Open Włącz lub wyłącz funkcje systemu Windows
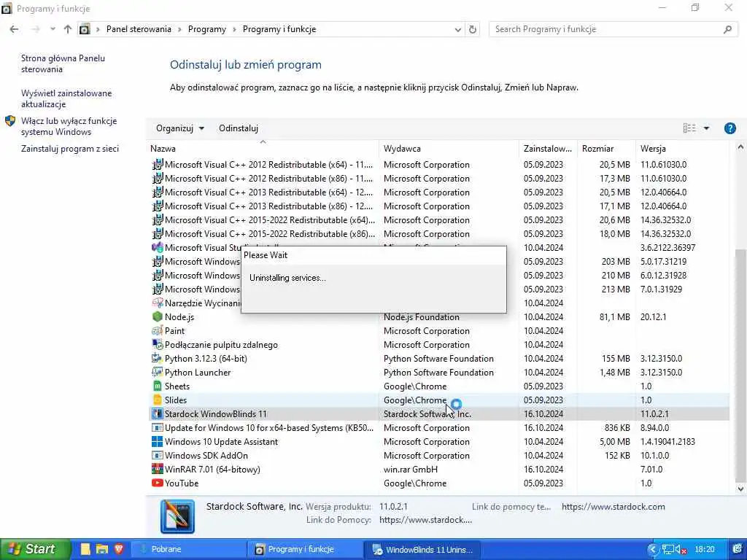 click(69, 126)
